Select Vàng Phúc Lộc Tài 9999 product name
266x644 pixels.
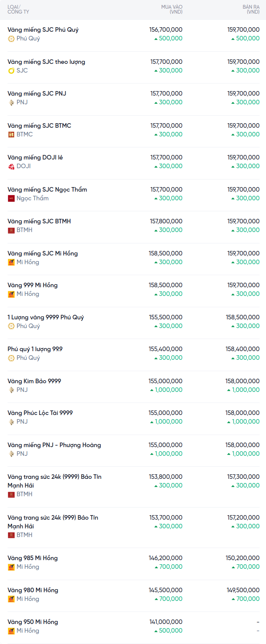coord(40,413)
